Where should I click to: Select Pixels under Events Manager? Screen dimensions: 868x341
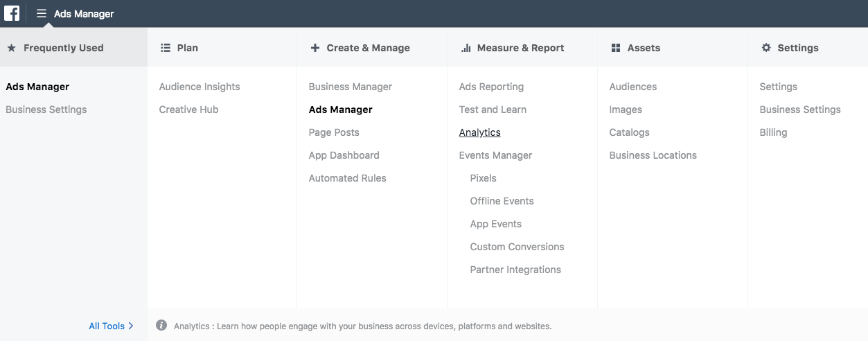click(483, 178)
